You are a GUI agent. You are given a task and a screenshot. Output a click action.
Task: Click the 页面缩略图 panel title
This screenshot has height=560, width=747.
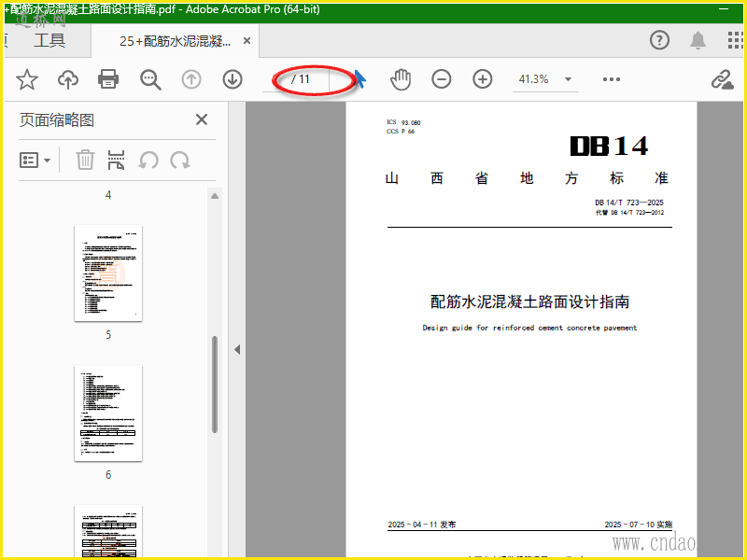(57, 120)
